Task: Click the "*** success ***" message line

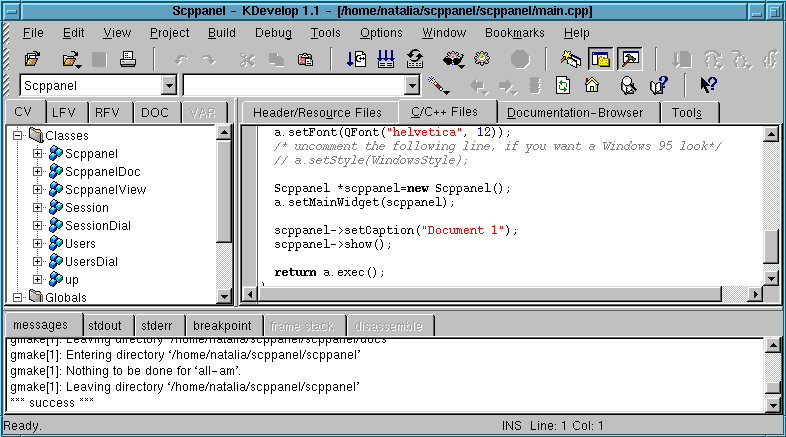Action: [x=52, y=403]
